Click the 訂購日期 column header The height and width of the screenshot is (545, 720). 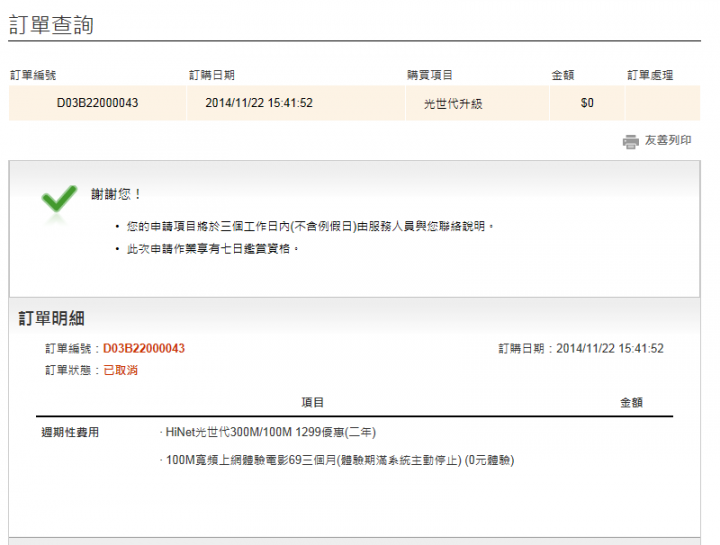pyautogui.click(x=212, y=75)
